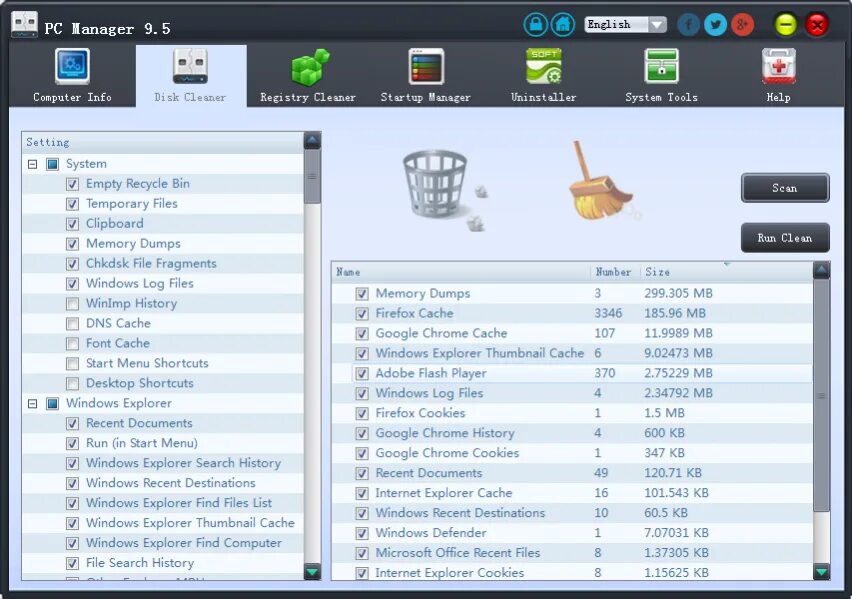Uncheck Empty Recycle Bin setting
Screen dimensions: 852x599
(x=72, y=184)
